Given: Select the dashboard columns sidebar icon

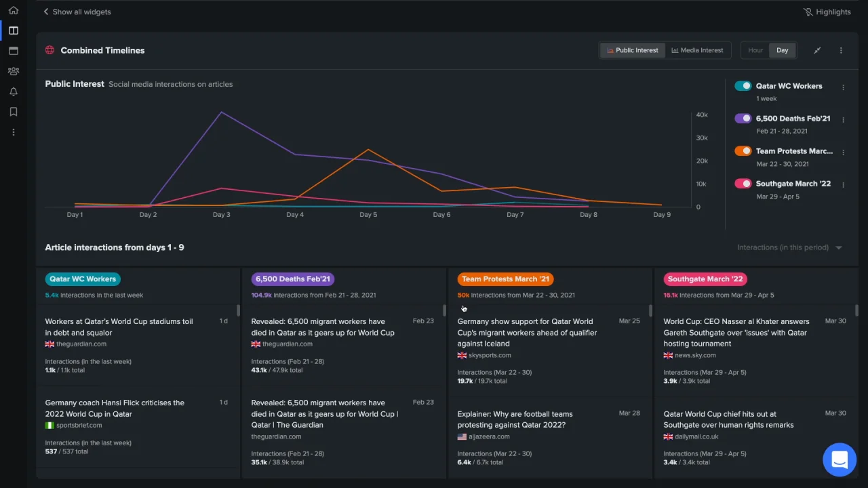Looking at the screenshot, I should pyautogui.click(x=14, y=30).
